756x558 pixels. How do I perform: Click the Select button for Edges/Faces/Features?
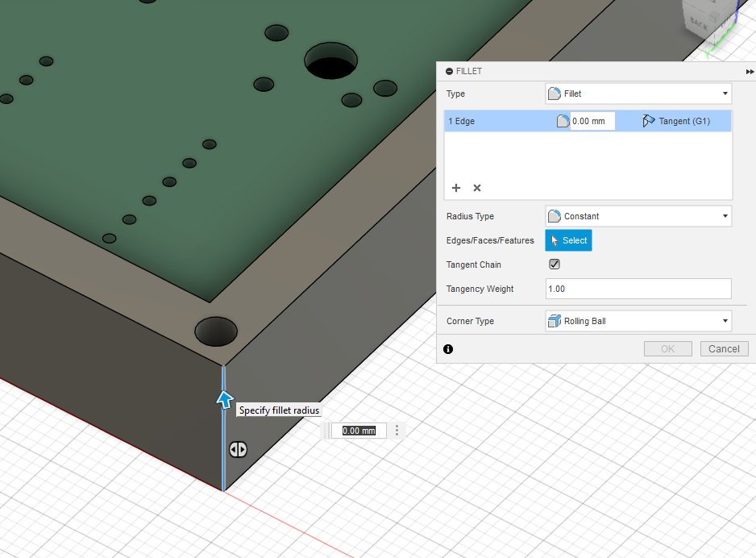(x=568, y=240)
